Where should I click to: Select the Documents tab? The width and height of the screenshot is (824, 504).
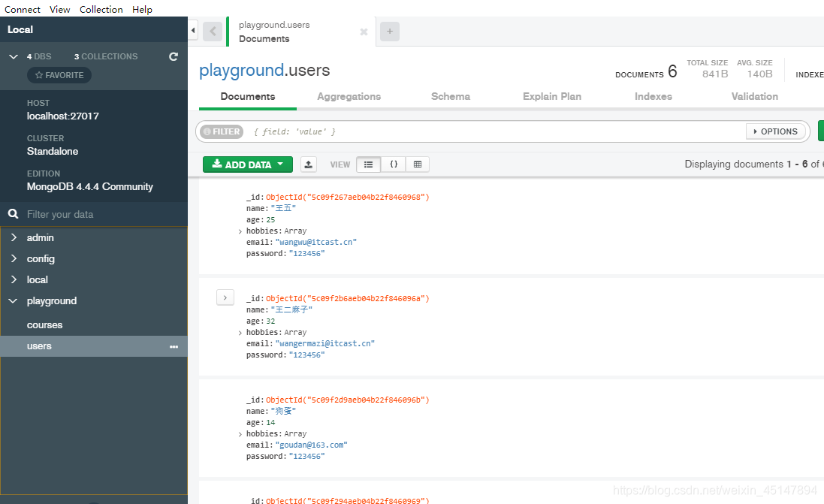pyautogui.click(x=248, y=97)
